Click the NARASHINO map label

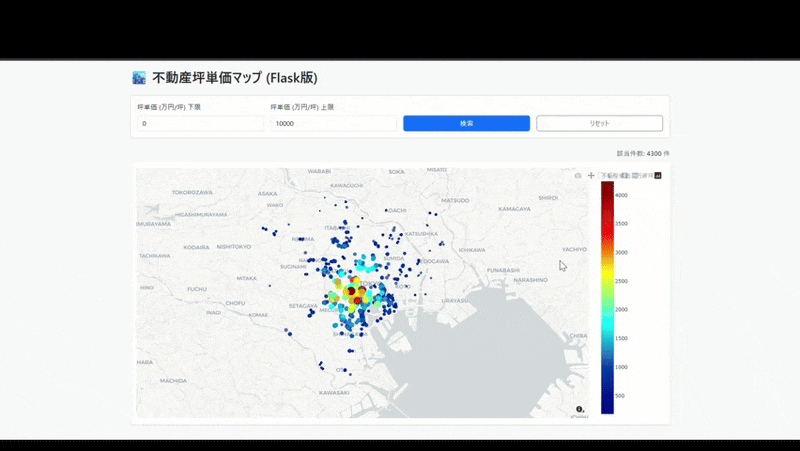pos(531,280)
